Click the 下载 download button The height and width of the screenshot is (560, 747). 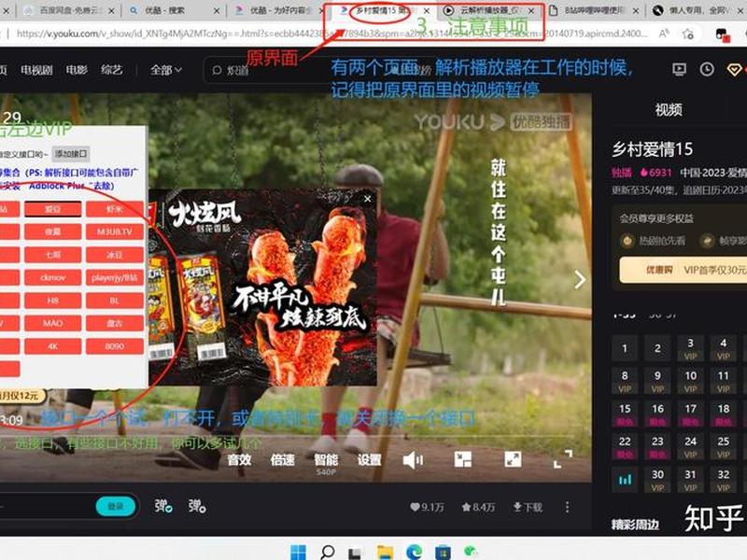[528, 508]
